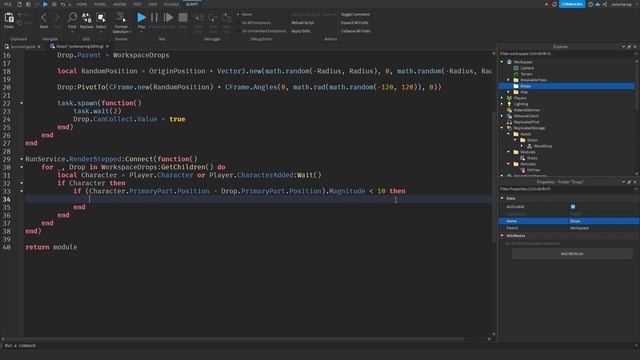
Task: Open the FILE menu
Action: tap(7, 4)
